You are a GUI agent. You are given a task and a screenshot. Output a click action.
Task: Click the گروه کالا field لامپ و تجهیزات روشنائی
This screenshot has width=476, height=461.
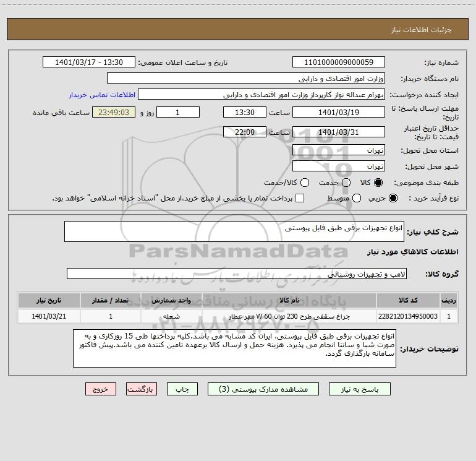tap(237, 274)
